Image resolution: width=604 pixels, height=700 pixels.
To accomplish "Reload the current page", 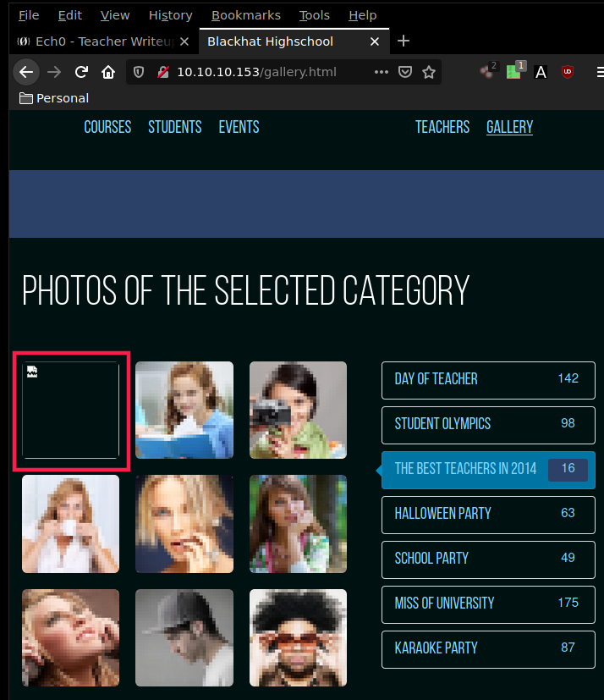I will pos(81,72).
